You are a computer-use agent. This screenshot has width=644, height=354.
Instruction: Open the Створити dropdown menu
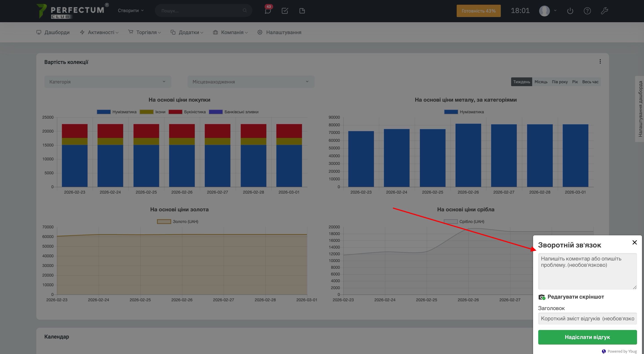click(130, 11)
